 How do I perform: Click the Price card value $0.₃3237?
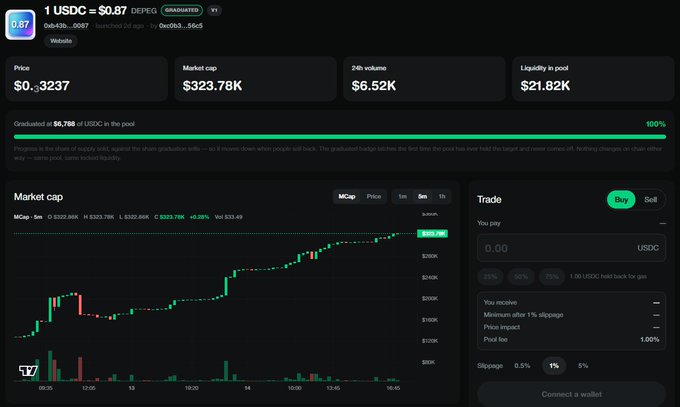42,86
